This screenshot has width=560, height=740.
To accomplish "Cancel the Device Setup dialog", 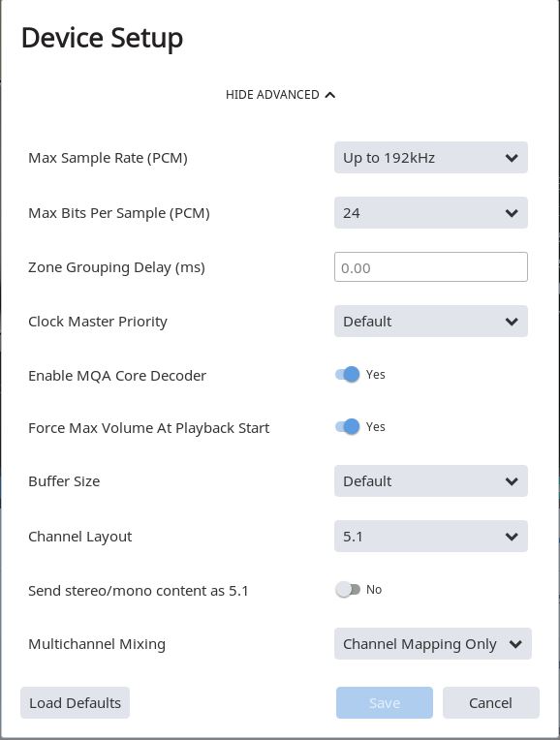I will click(x=490, y=703).
